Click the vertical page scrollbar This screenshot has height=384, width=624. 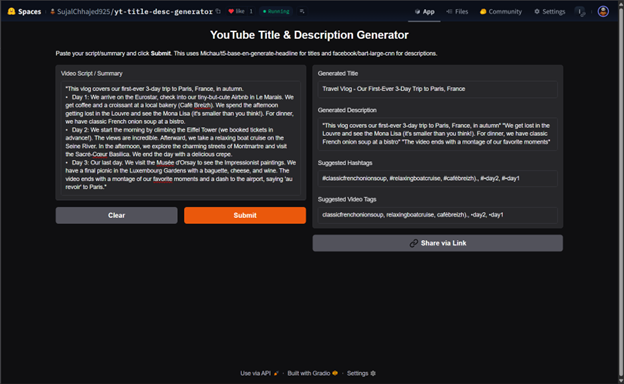pos(621,191)
